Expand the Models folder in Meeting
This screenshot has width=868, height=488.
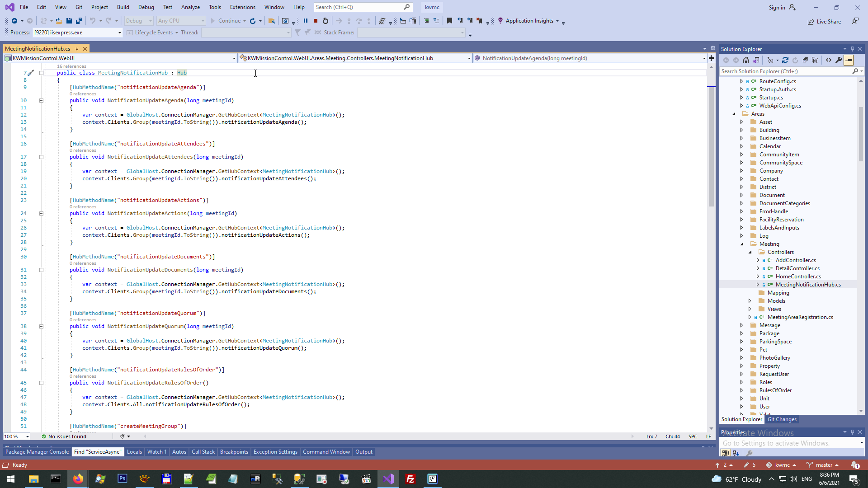750,301
